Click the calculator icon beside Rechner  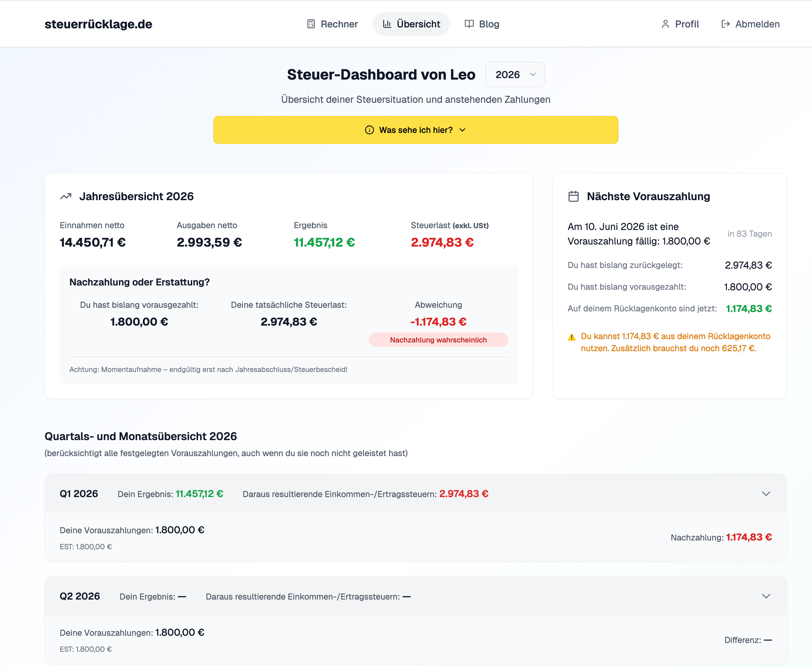tap(311, 24)
